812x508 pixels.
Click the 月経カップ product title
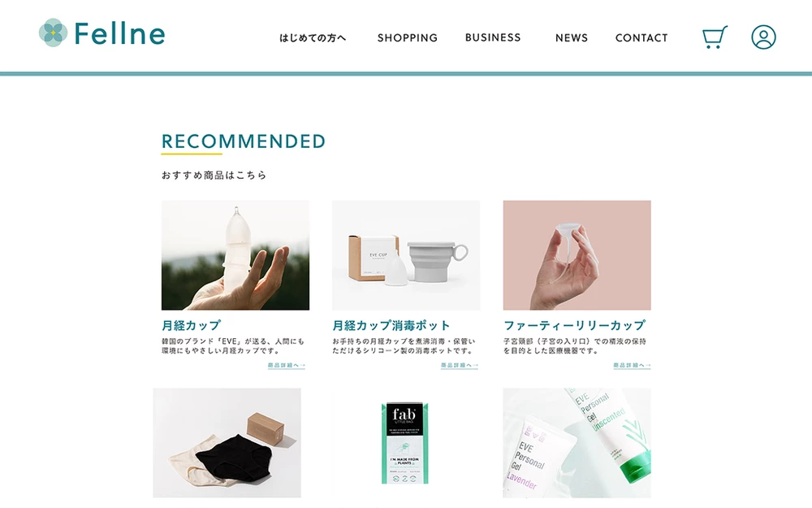(191, 326)
